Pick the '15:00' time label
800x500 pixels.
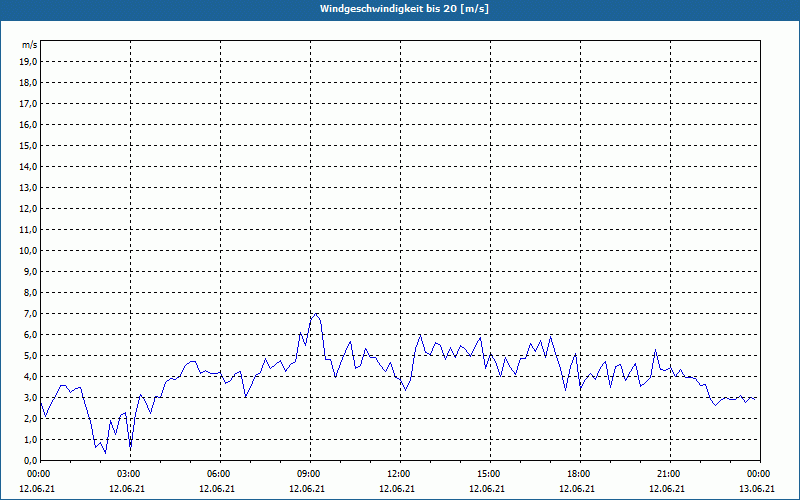click(489, 474)
